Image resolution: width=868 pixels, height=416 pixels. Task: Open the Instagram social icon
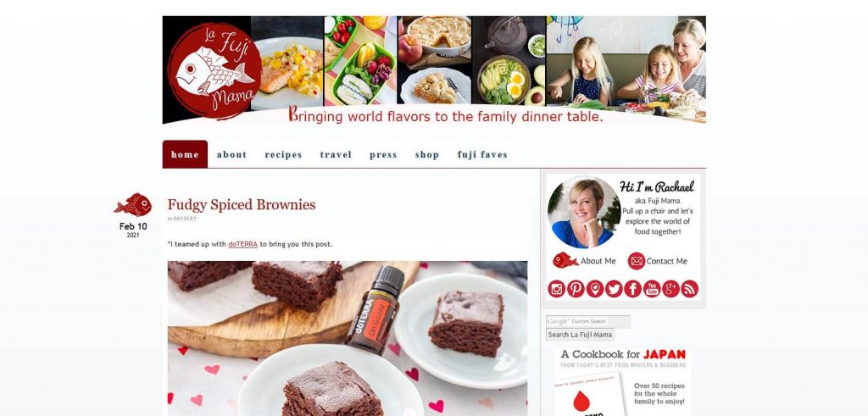tap(556, 289)
